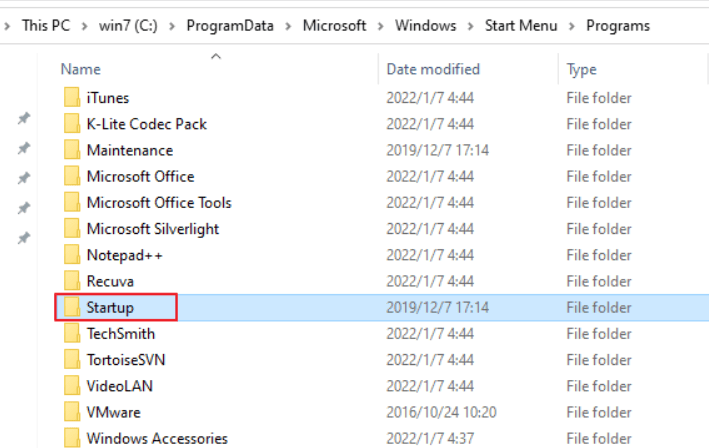Select Microsoft Office Tools folder name
Screen dimensions: 709x448
159,203
